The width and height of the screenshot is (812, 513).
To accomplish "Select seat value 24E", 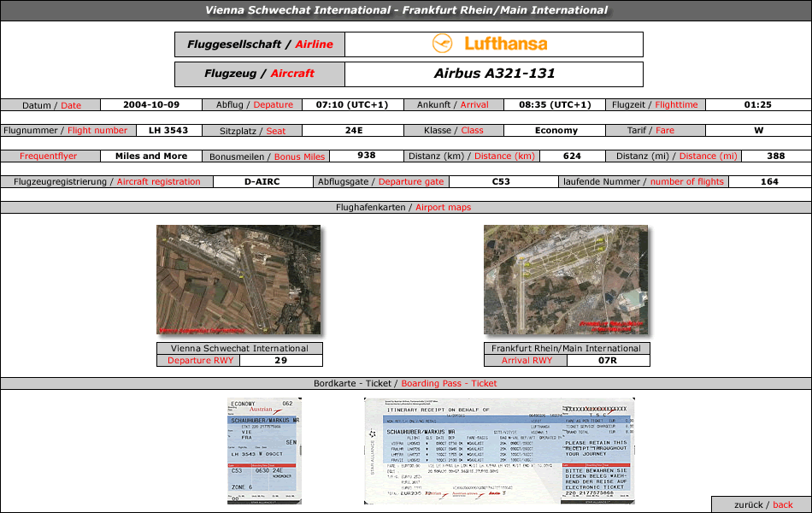I will click(x=354, y=131).
